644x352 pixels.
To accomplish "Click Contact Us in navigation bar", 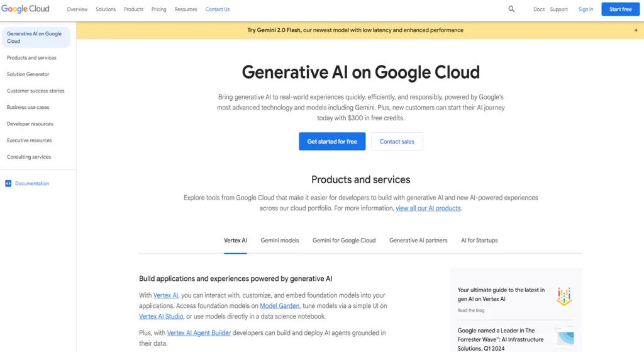I will tap(217, 9).
